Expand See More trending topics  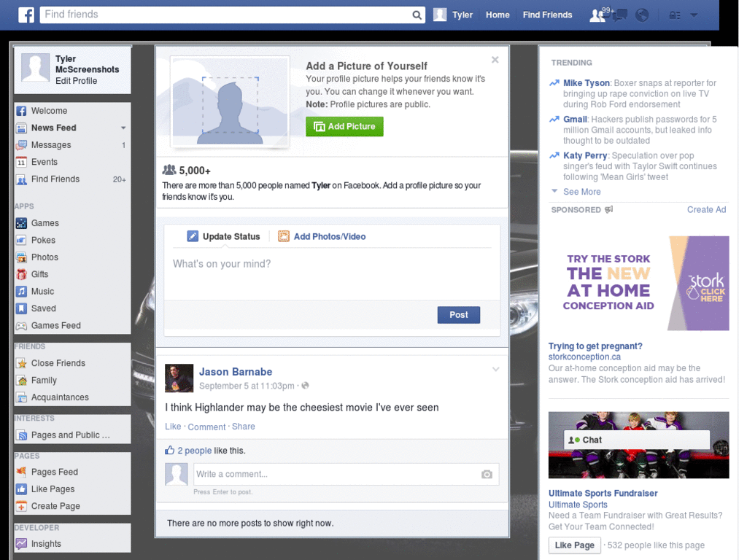(581, 192)
